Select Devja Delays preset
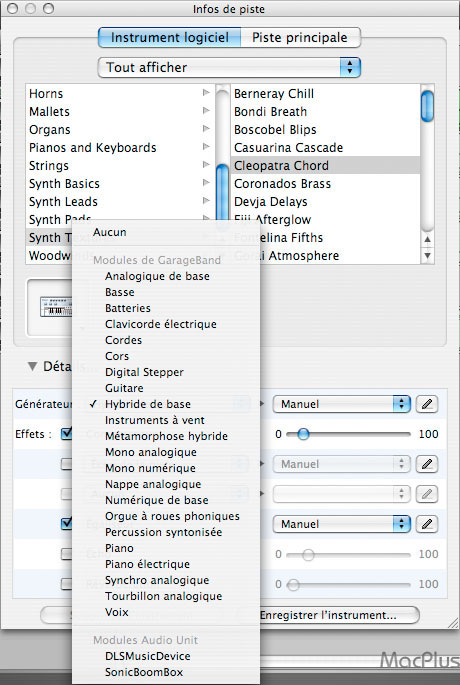Screen dimensions: 460x685 pos(270,201)
